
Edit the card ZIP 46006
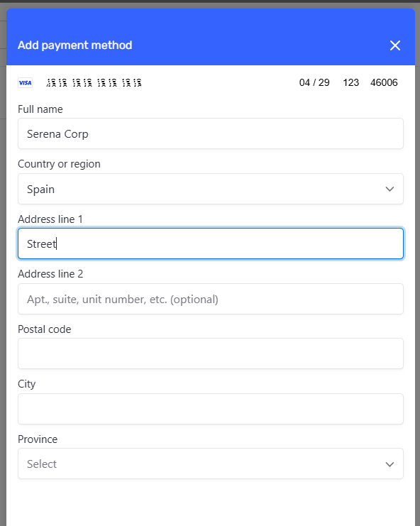tap(384, 82)
